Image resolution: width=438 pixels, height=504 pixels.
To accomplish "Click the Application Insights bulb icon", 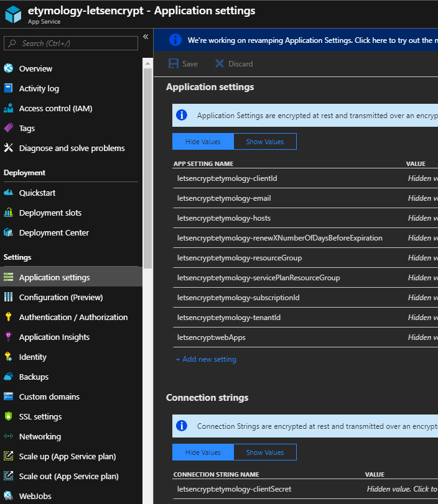I will [x=8, y=337].
